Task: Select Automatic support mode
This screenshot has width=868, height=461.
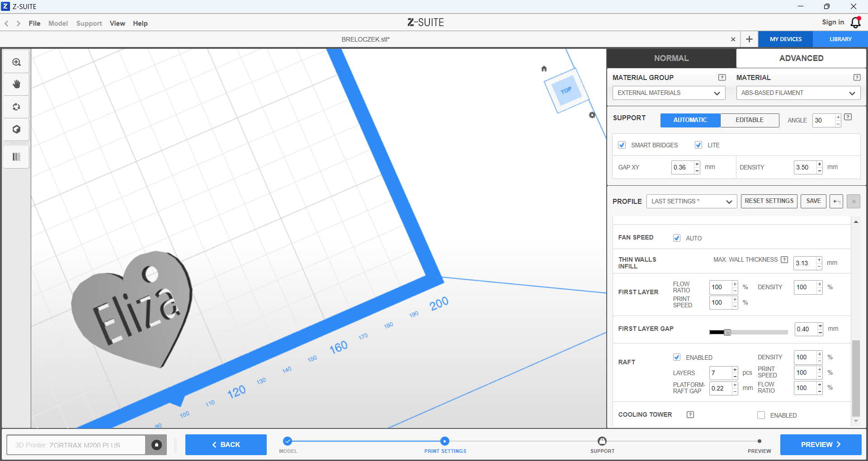Action: (x=690, y=120)
